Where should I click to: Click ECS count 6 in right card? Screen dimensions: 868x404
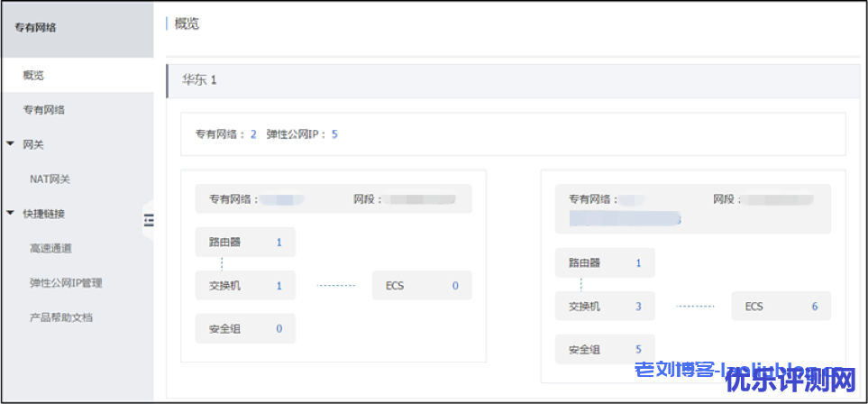tap(815, 307)
